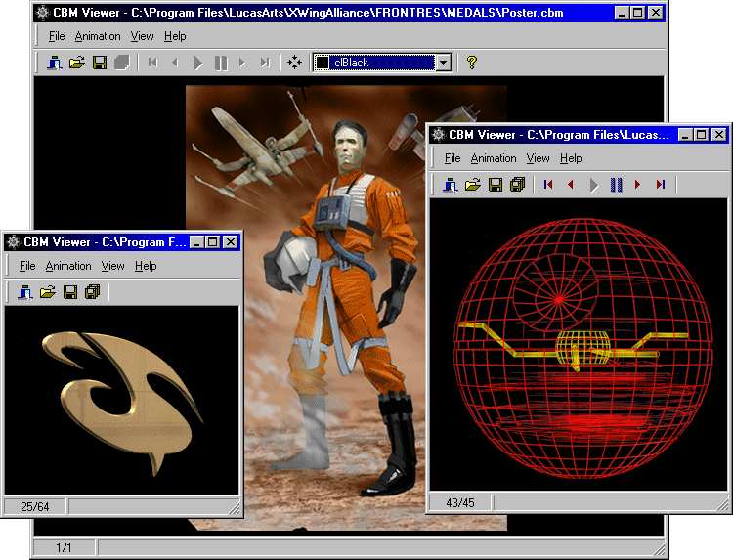Click first toolbar icon in Death Star window
The height and width of the screenshot is (560, 733).
[451, 185]
